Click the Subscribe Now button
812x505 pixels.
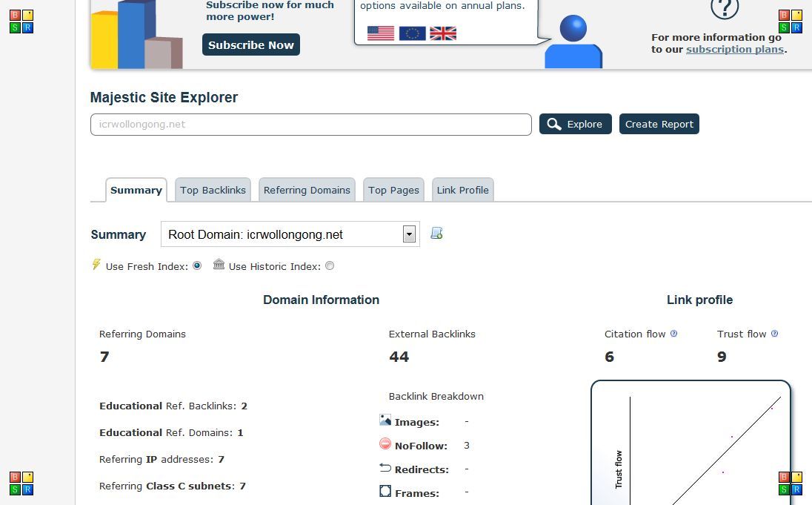click(251, 44)
